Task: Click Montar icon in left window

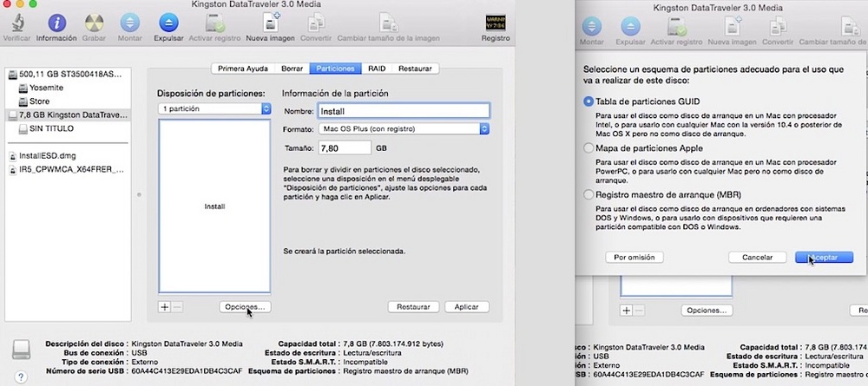Action: [x=129, y=23]
